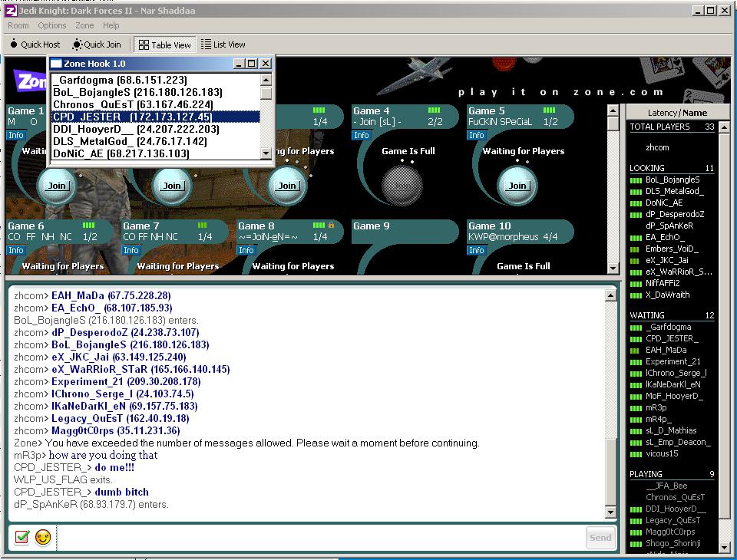Open the Help menu
This screenshot has width=737, height=560.
click(111, 25)
